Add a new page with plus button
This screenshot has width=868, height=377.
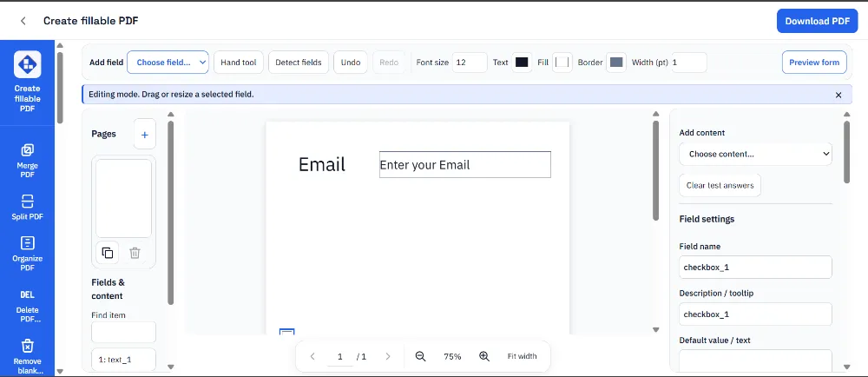tap(144, 135)
